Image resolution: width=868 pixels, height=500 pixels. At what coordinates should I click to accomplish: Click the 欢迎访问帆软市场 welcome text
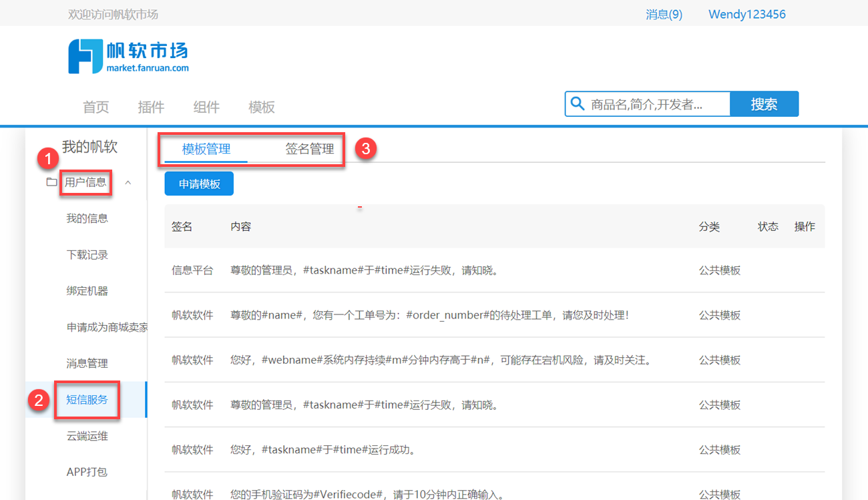(x=113, y=14)
